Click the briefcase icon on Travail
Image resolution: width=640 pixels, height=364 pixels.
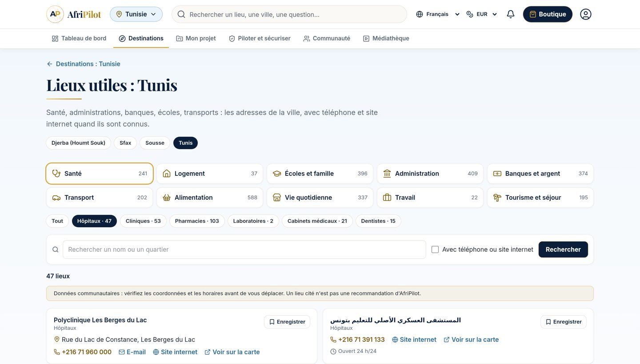(x=387, y=198)
